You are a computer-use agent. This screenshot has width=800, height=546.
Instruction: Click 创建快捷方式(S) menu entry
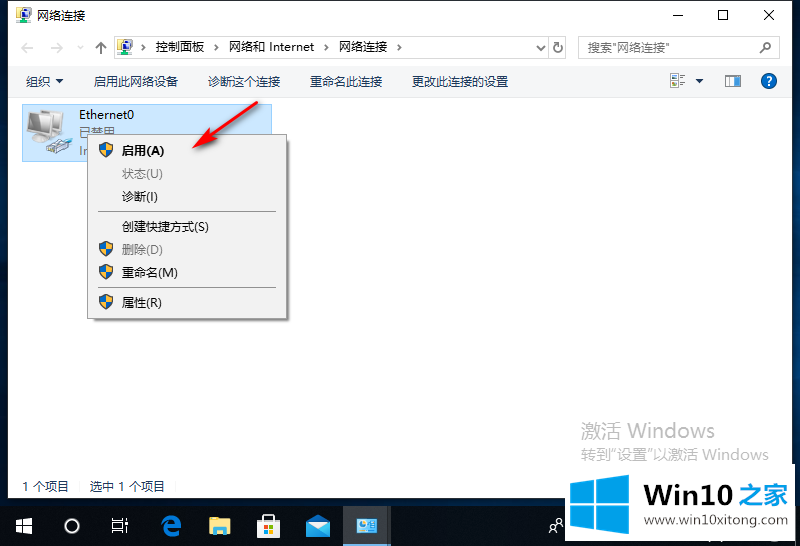pyautogui.click(x=165, y=227)
